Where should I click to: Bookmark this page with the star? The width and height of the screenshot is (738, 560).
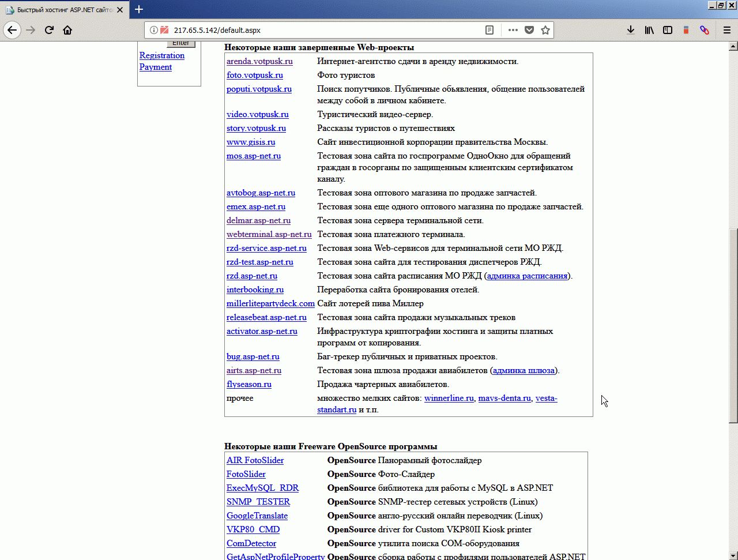click(545, 30)
